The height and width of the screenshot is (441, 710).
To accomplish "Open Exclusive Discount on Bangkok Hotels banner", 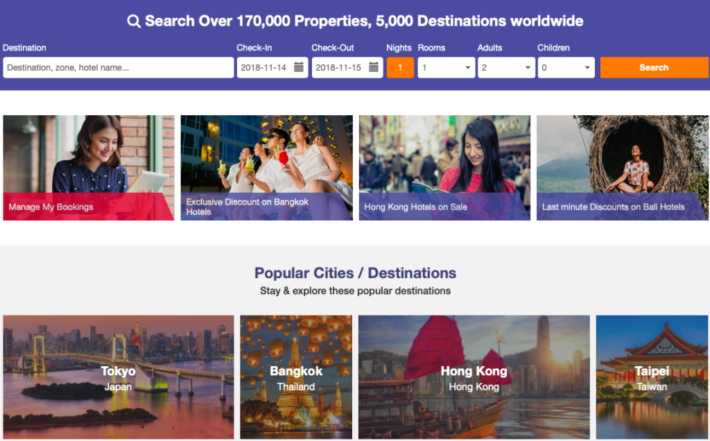I will 267,168.
